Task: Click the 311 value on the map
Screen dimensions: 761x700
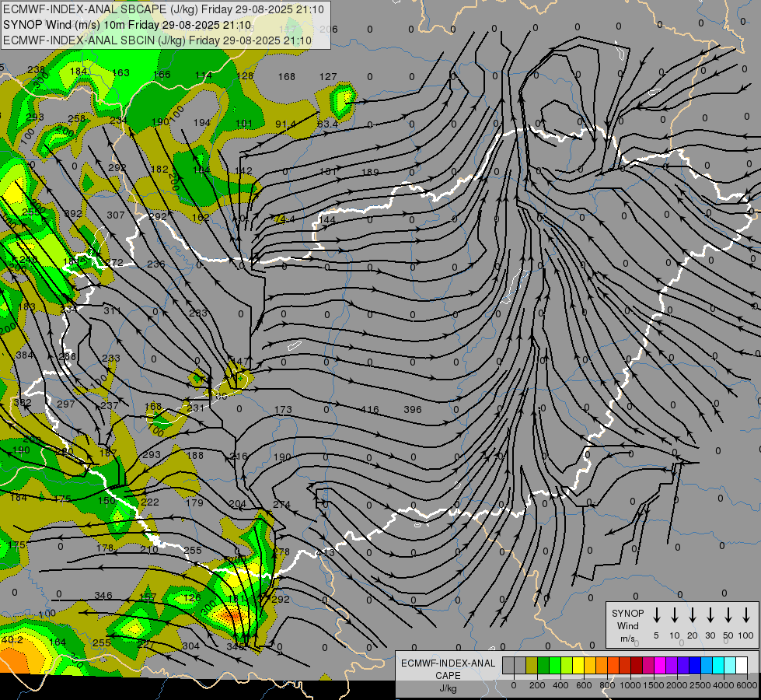Action: (112, 310)
